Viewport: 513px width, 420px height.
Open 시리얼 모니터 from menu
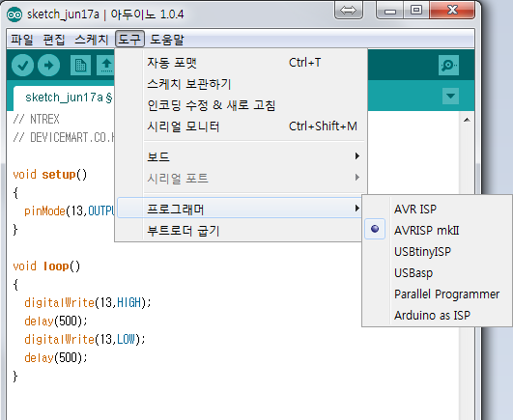[x=242, y=126]
